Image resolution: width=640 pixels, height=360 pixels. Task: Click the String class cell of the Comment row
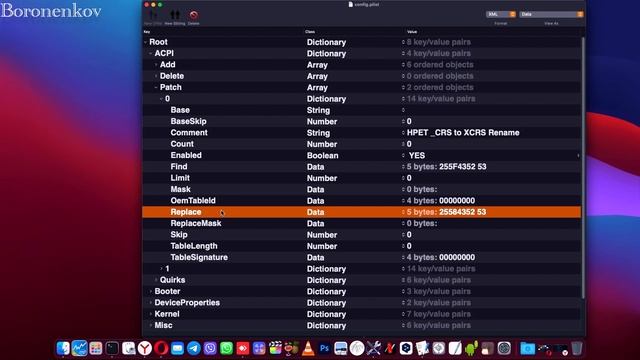click(x=318, y=133)
